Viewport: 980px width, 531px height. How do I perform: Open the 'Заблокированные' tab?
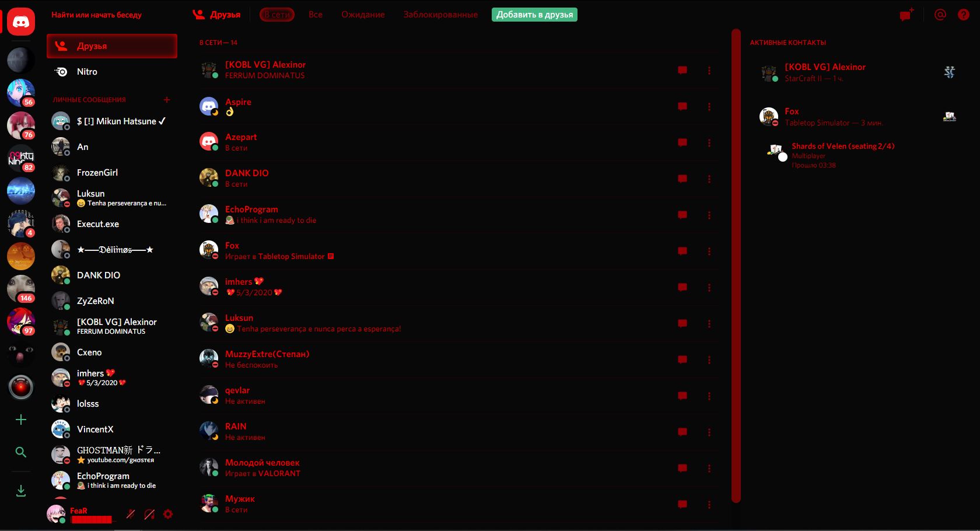[440, 15]
